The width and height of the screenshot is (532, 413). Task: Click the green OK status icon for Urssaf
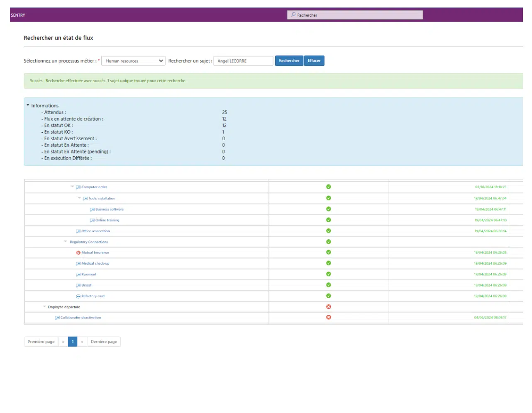[328, 285]
